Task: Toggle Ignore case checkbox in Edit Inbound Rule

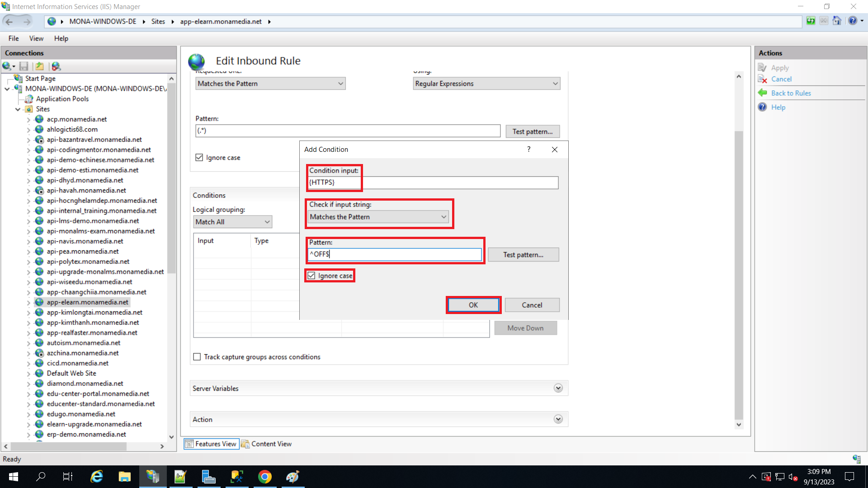Action: pos(199,157)
